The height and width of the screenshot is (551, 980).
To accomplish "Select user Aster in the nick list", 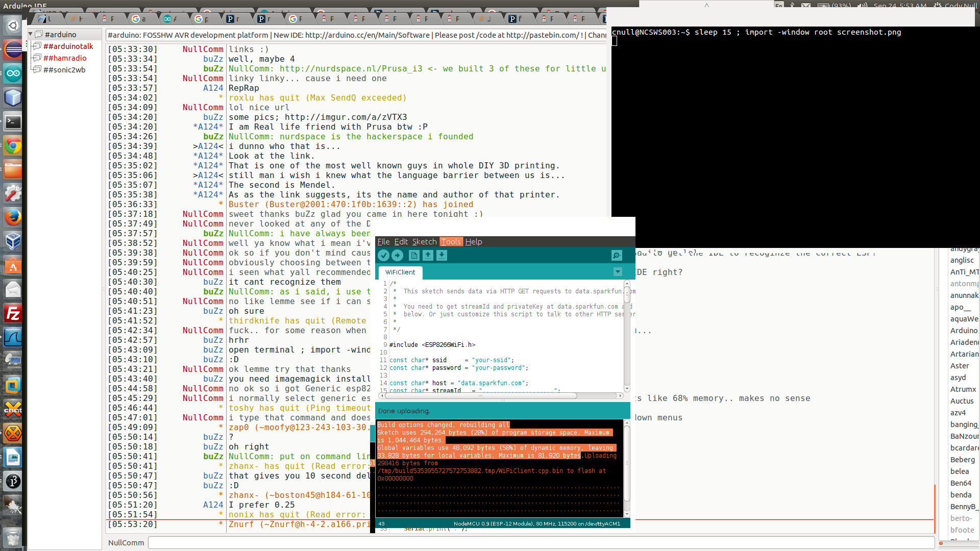I will click(959, 366).
